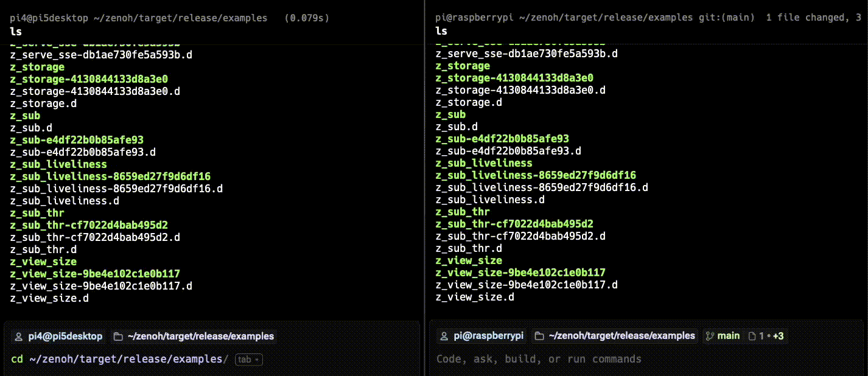Select z_sub_thr.d in left pane
Screen dimensions: 868x376
coord(43,249)
